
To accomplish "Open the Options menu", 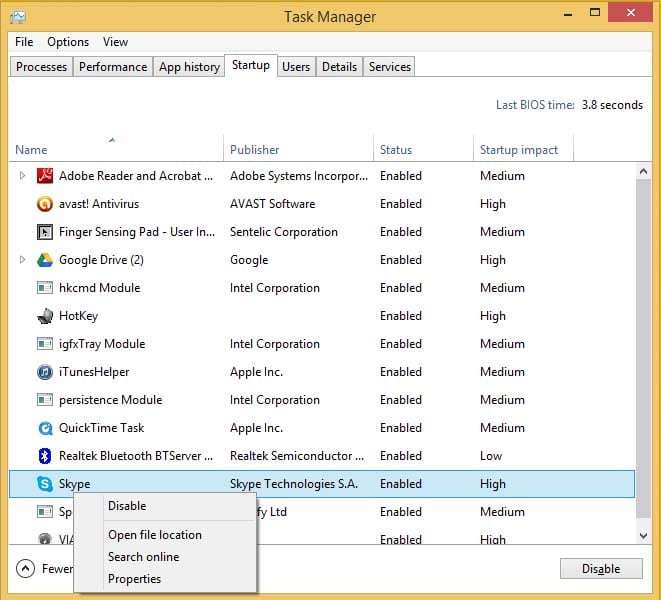I will click(x=68, y=42).
